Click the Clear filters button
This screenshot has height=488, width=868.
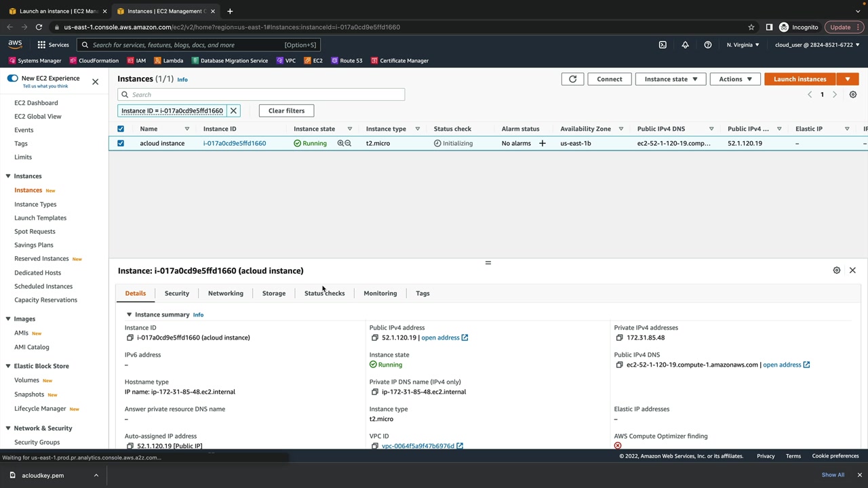[x=286, y=110]
